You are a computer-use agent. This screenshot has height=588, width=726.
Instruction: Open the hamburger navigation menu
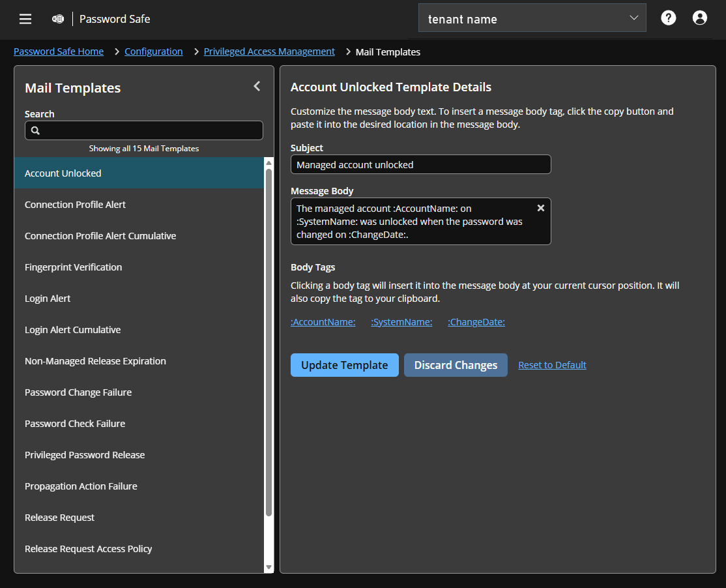25,19
